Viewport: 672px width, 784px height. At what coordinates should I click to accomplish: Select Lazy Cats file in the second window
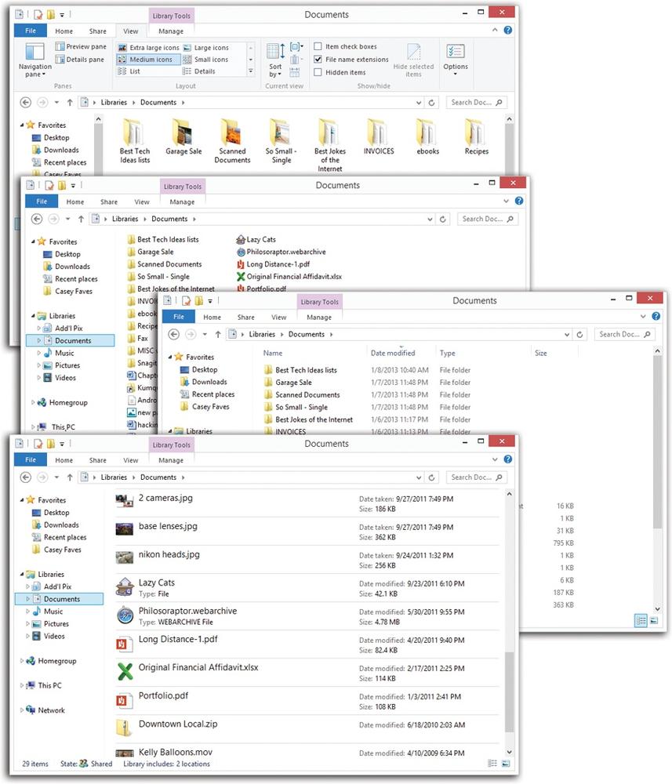coord(256,239)
